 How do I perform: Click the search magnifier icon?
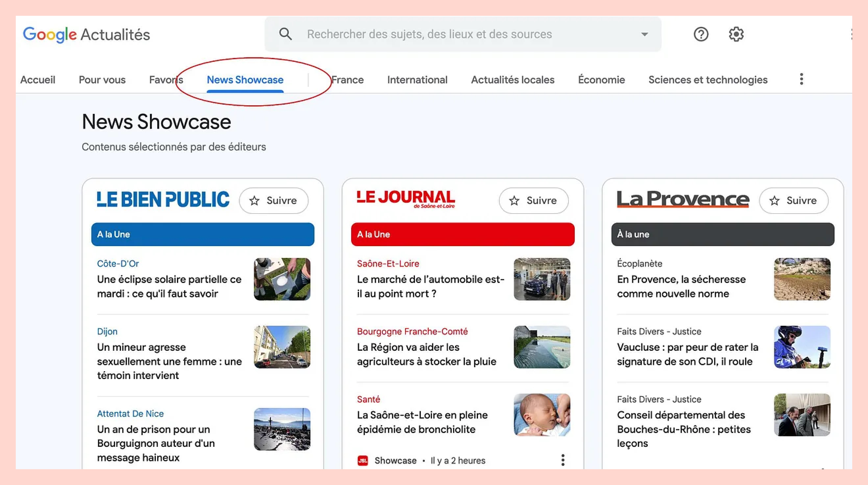[285, 34]
